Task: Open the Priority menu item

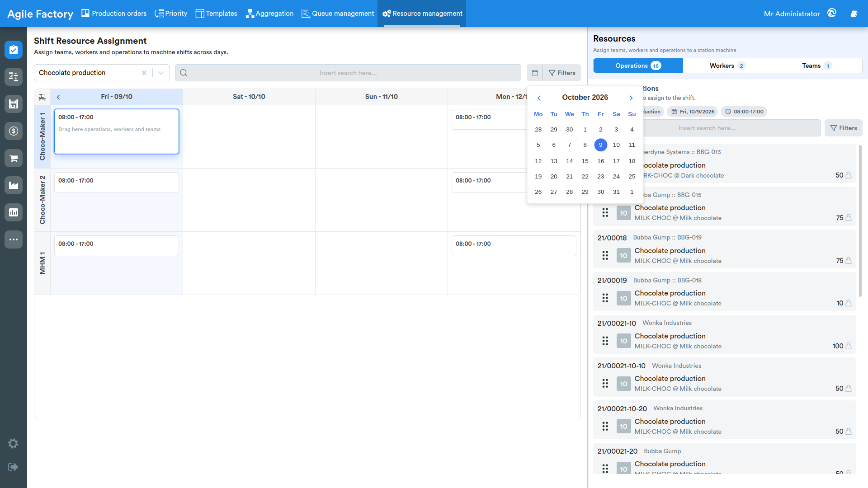Action: point(171,14)
